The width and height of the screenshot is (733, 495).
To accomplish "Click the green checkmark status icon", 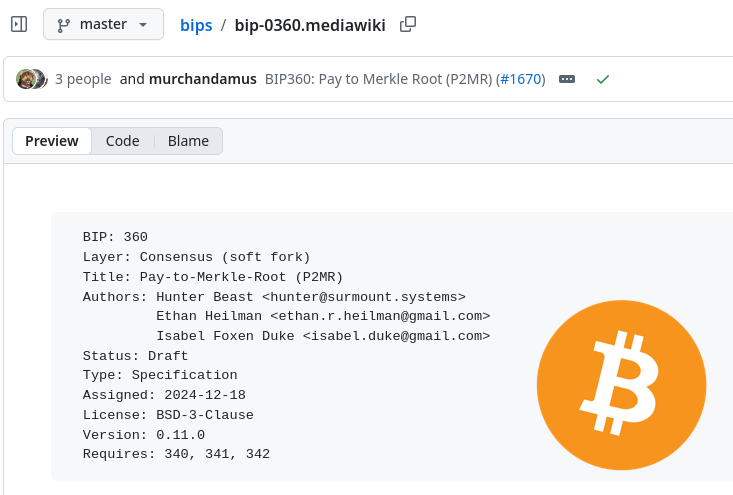I will pos(603,79).
